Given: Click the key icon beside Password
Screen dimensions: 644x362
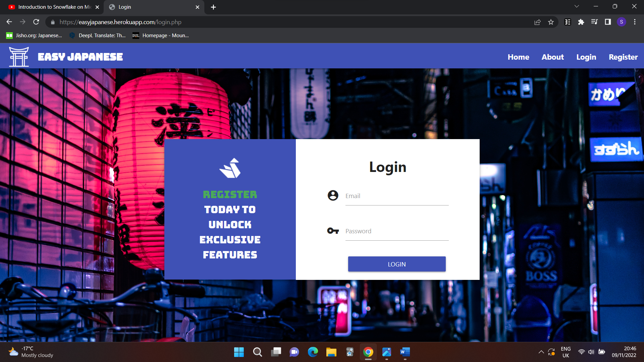Looking at the screenshot, I should pyautogui.click(x=333, y=231).
